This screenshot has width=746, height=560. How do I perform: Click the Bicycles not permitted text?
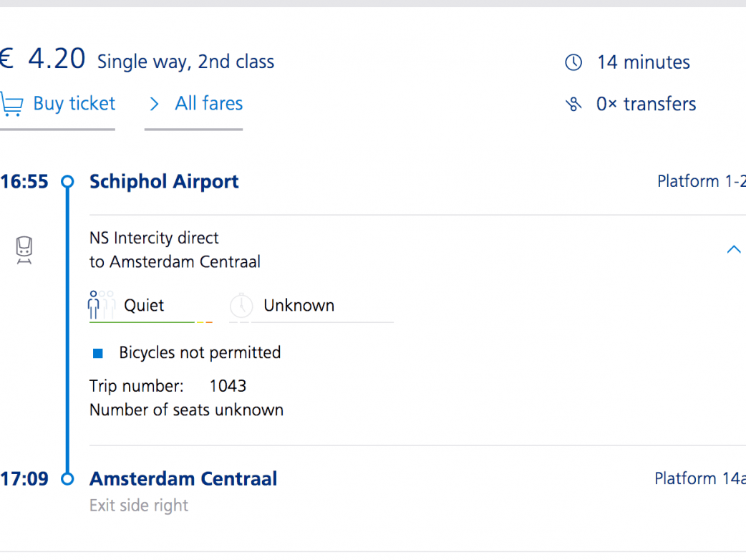200,353
